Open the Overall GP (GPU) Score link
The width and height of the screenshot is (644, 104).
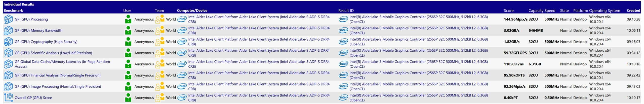pyautogui.click(x=33, y=98)
